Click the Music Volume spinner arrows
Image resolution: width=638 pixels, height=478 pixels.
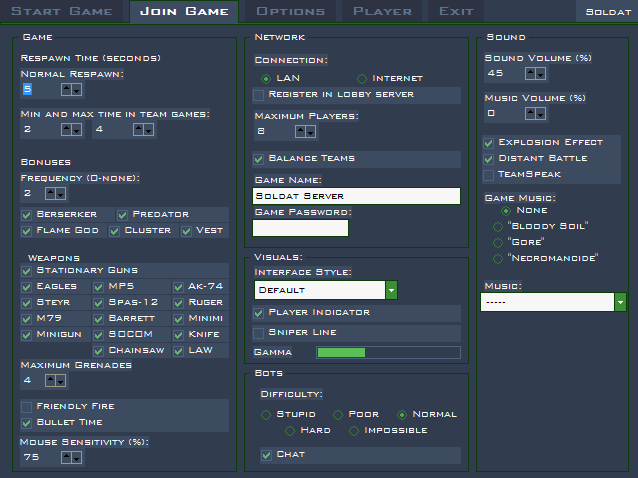pyautogui.click(x=535, y=114)
